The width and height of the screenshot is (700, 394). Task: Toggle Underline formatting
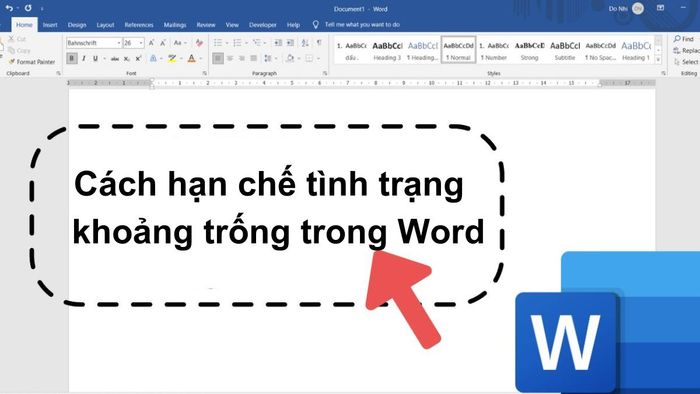point(95,58)
